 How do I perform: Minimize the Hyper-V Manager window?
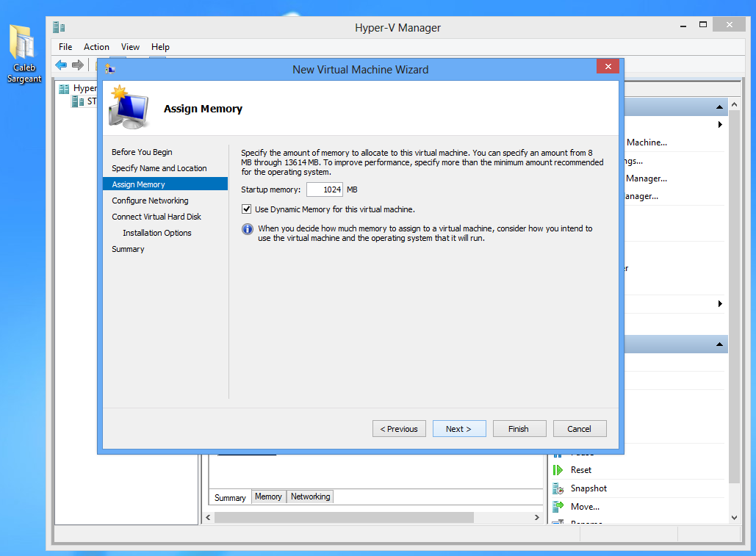coord(683,26)
